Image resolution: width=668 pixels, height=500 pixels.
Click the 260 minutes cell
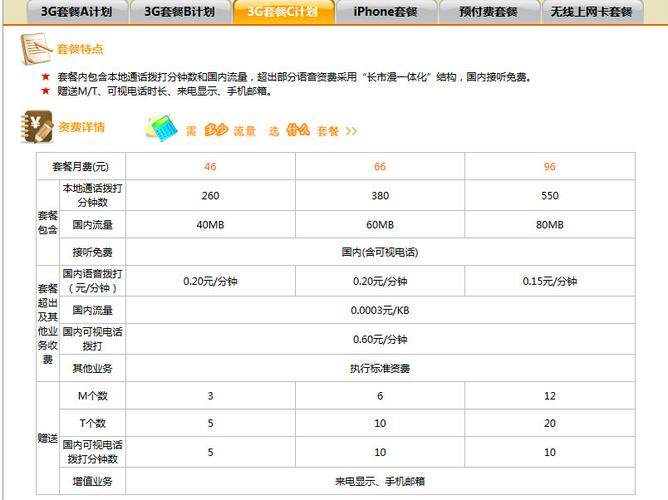pos(210,195)
